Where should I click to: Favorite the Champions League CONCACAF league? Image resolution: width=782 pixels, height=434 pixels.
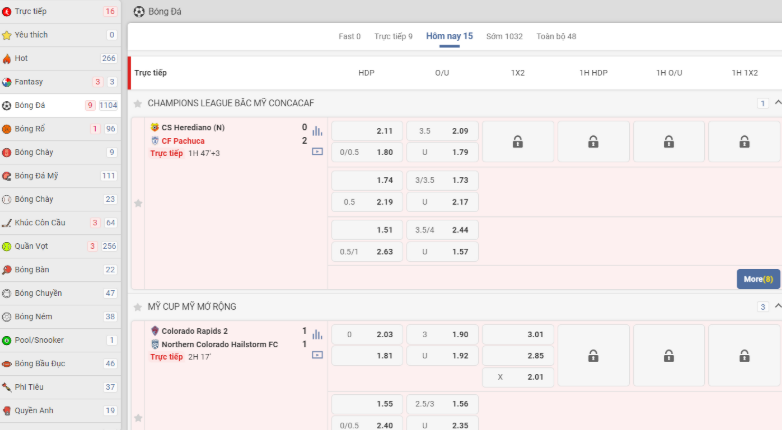pyautogui.click(x=138, y=104)
